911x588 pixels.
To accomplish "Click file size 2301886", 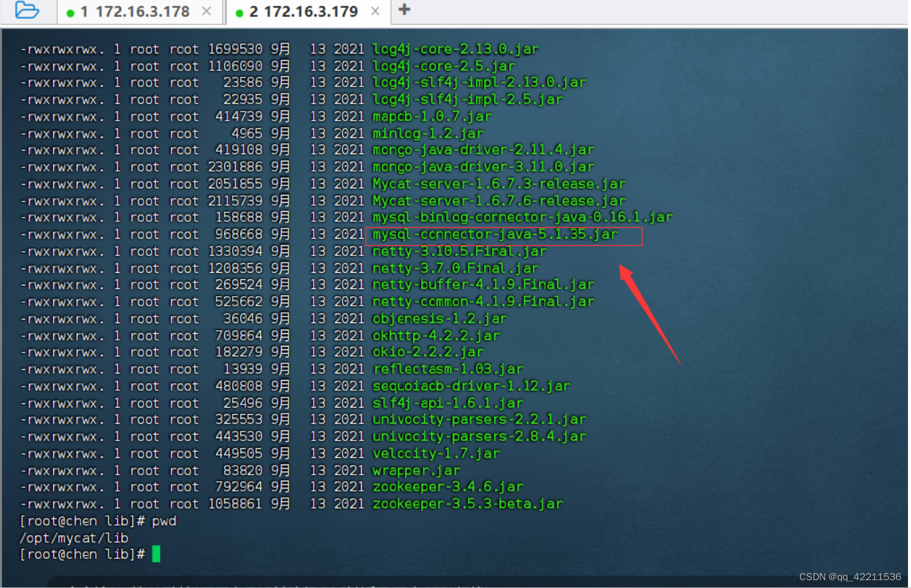I will pos(235,167).
